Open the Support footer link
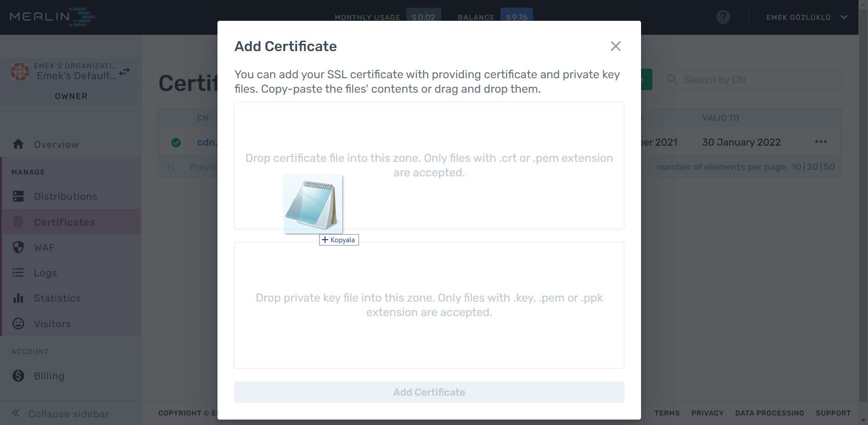 point(833,413)
